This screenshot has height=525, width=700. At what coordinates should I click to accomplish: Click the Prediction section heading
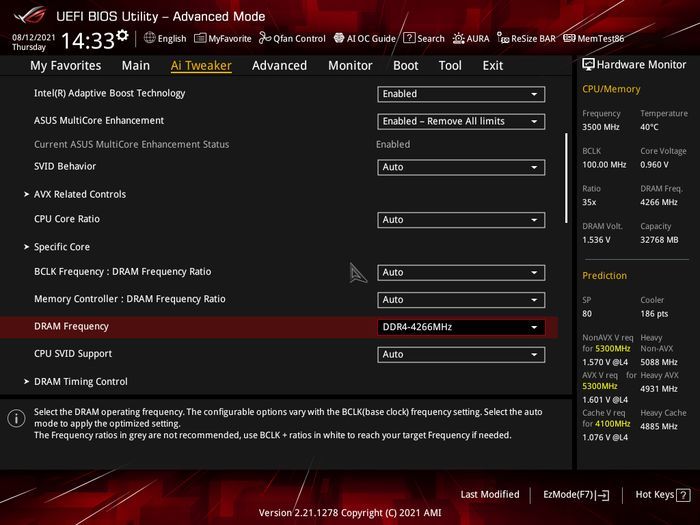[604, 275]
